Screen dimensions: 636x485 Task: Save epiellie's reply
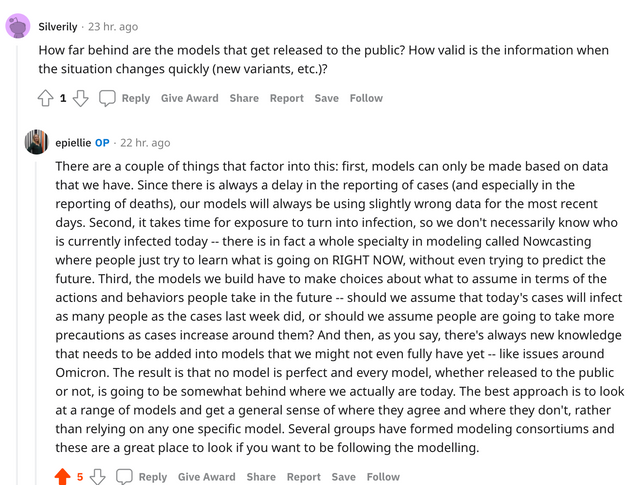[343, 477]
